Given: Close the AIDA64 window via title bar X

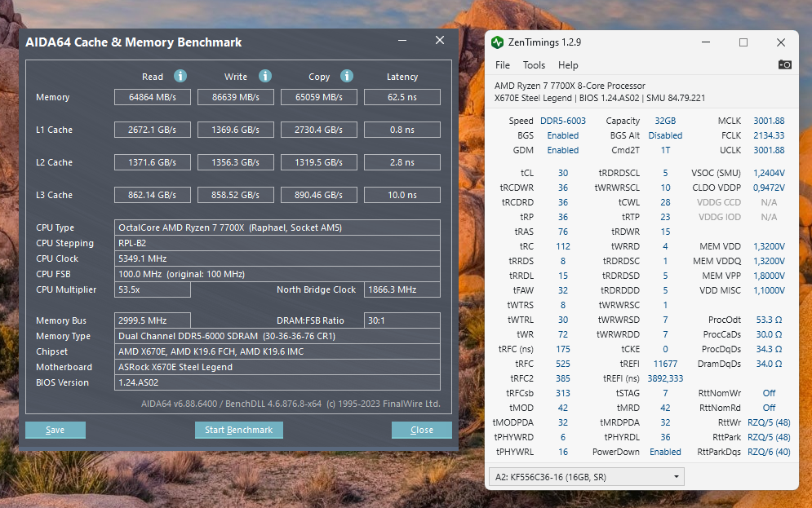Looking at the screenshot, I should [x=440, y=40].
